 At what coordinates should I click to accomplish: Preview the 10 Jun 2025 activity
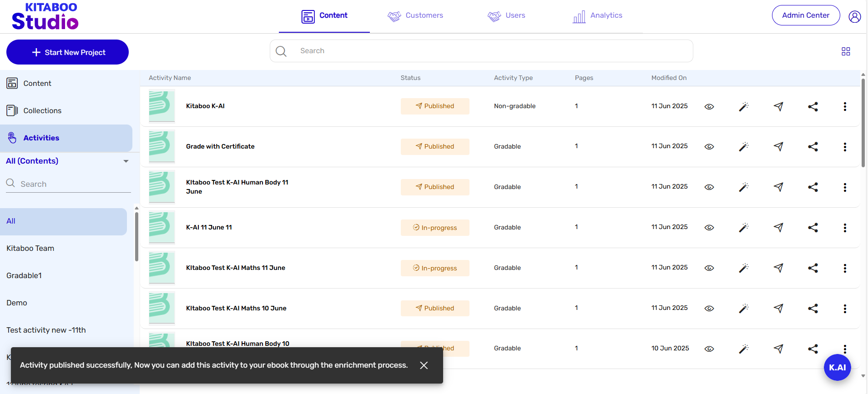(x=709, y=349)
